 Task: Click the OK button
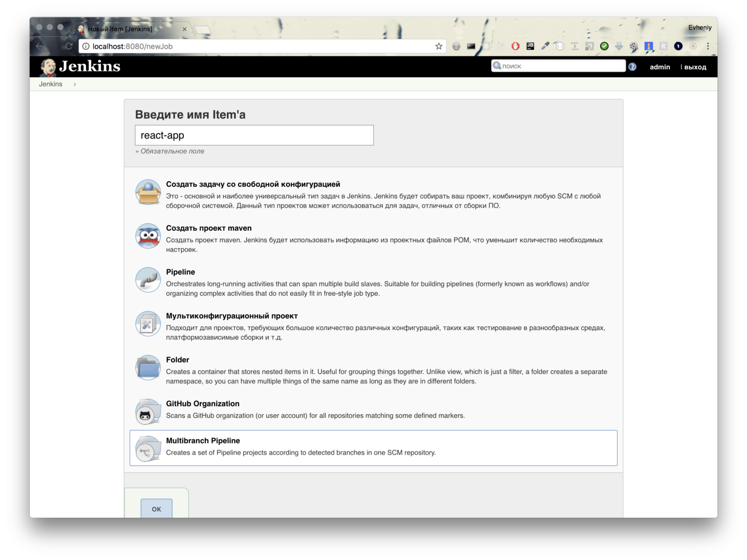(x=156, y=509)
